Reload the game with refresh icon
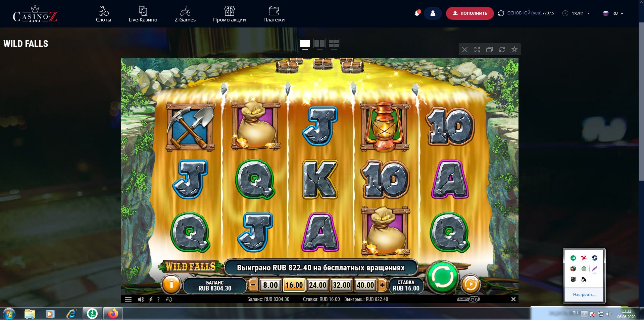The height and width of the screenshot is (320, 644). (x=502, y=50)
